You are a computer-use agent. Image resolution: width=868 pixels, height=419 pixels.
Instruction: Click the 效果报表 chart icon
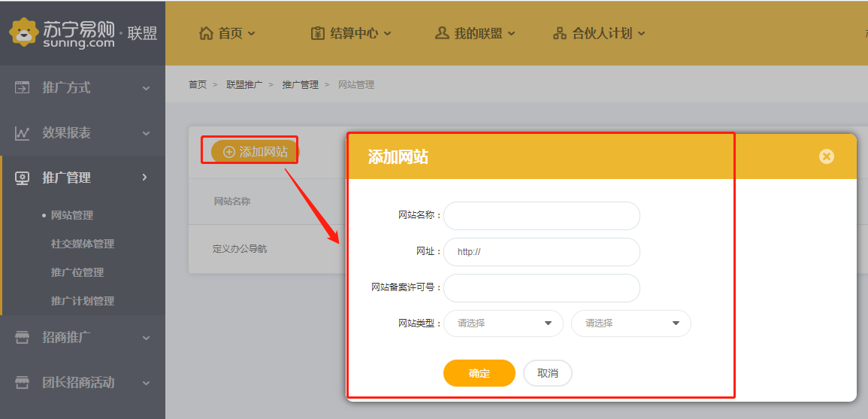(23, 133)
